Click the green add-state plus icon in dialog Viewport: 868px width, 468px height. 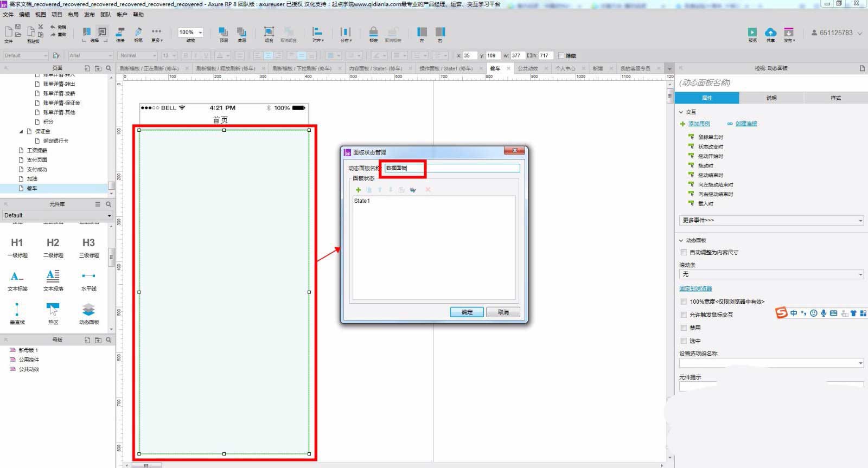[x=358, y=190]
